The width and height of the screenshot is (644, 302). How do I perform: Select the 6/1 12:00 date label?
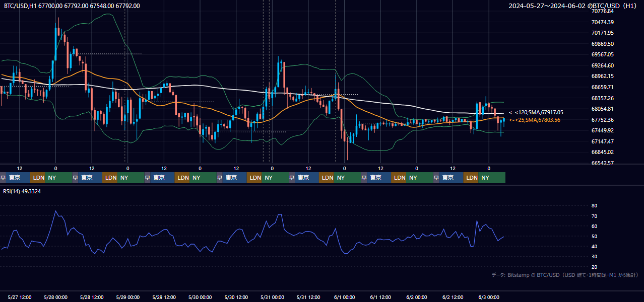pos(380,297)
